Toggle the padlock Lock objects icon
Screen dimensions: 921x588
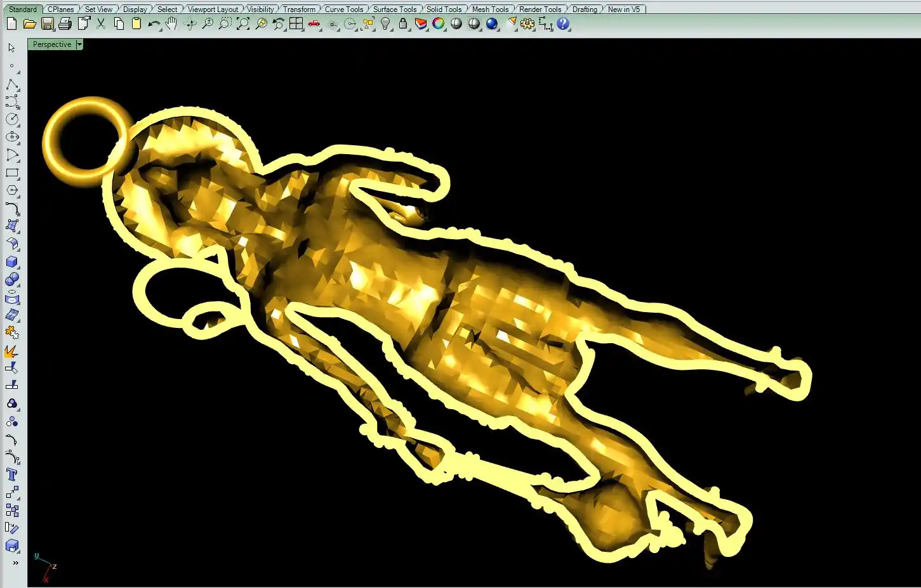[403, 24]
